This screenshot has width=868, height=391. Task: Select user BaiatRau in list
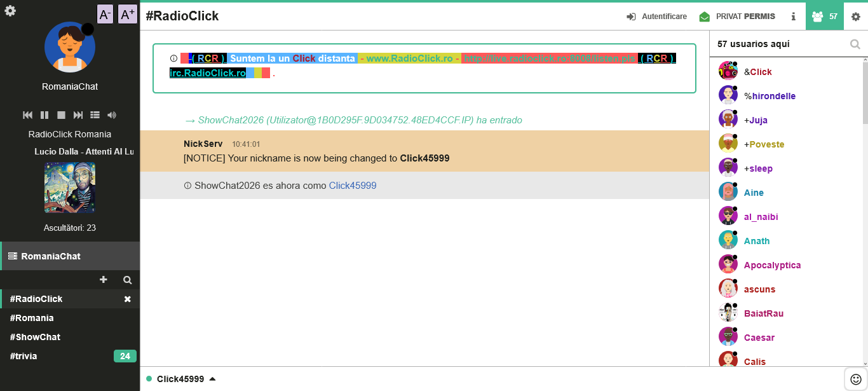tap(764, 313)
